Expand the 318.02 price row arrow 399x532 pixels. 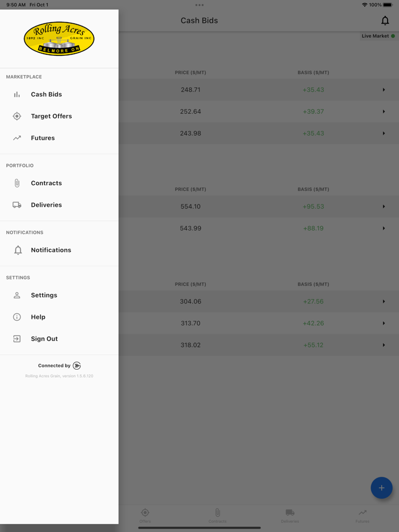pyautogui.click(x=384, y=345)
